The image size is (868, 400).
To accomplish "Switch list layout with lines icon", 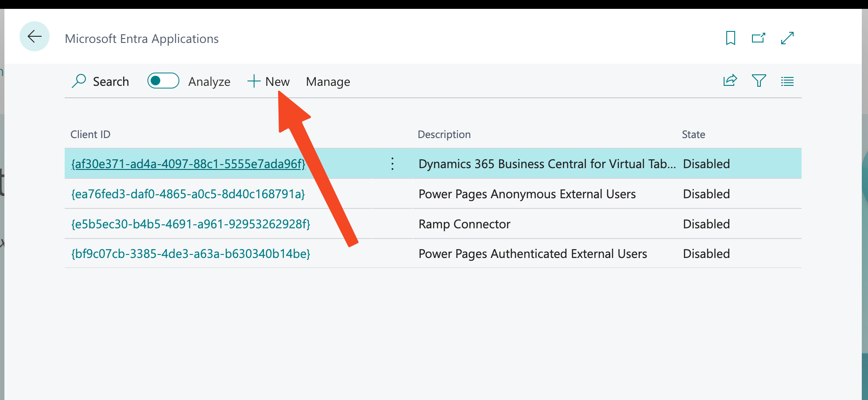I will [x=787, y=81].
